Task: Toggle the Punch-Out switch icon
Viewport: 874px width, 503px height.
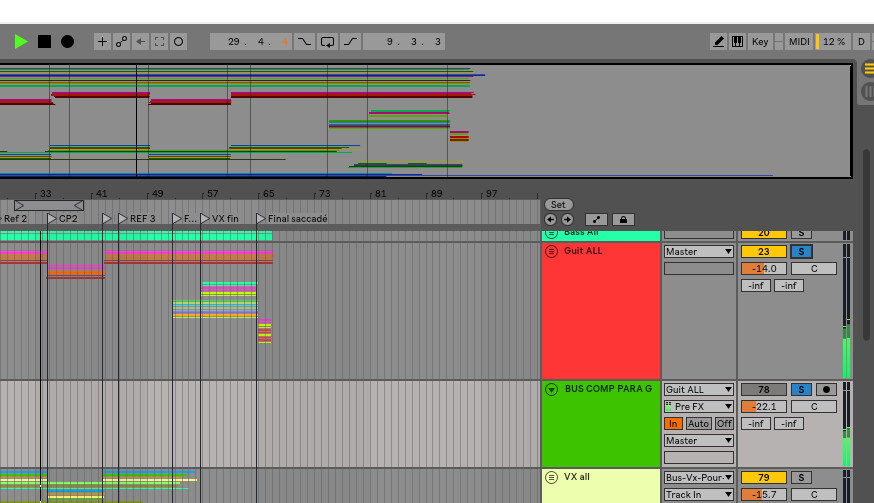Action: [351, 41]
